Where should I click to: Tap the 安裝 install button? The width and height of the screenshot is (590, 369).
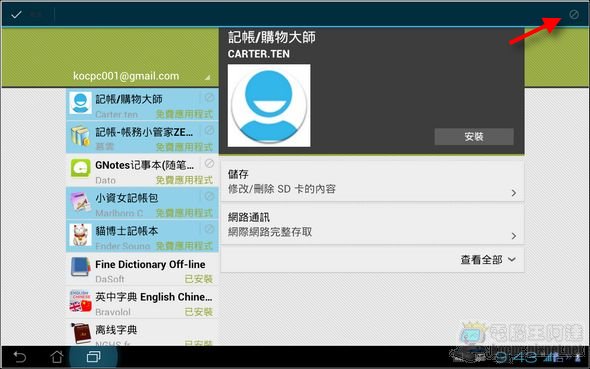[474, 137]
